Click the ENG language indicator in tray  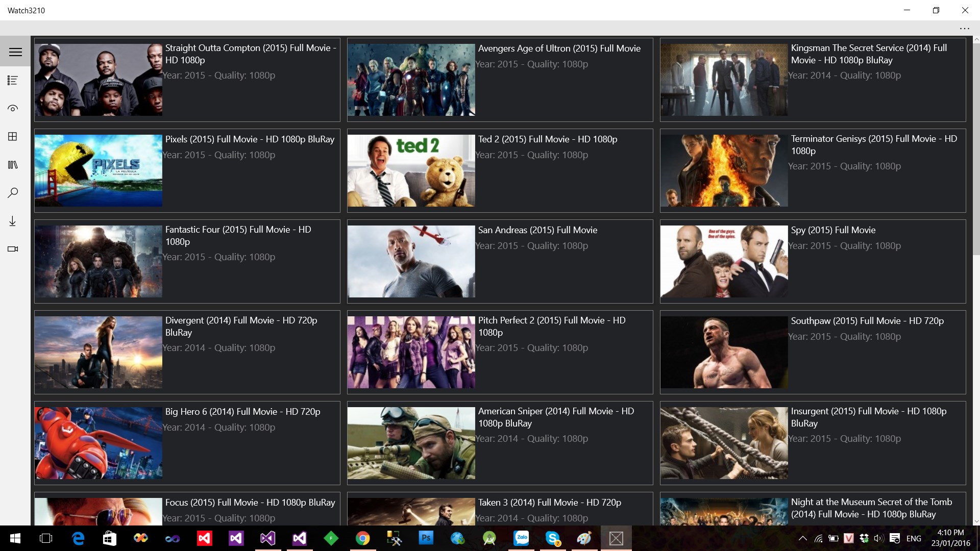[x=914, y=538]
